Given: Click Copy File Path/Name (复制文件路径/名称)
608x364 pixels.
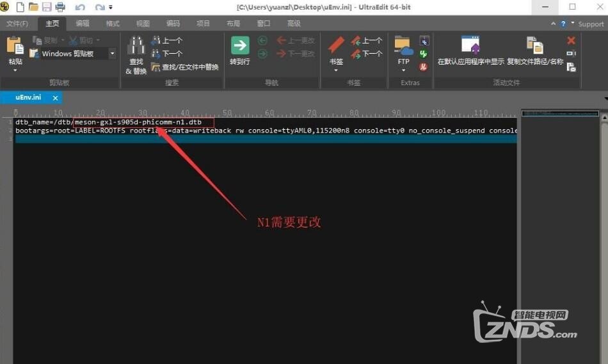Looking at the screenshot, I should (534, 51).
